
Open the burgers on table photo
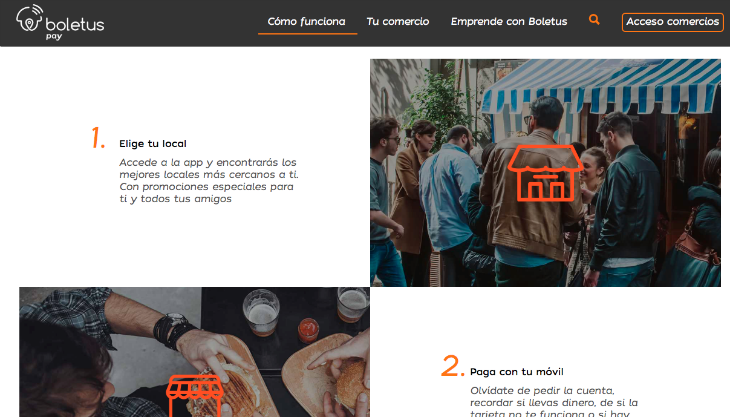coord(195,352)
